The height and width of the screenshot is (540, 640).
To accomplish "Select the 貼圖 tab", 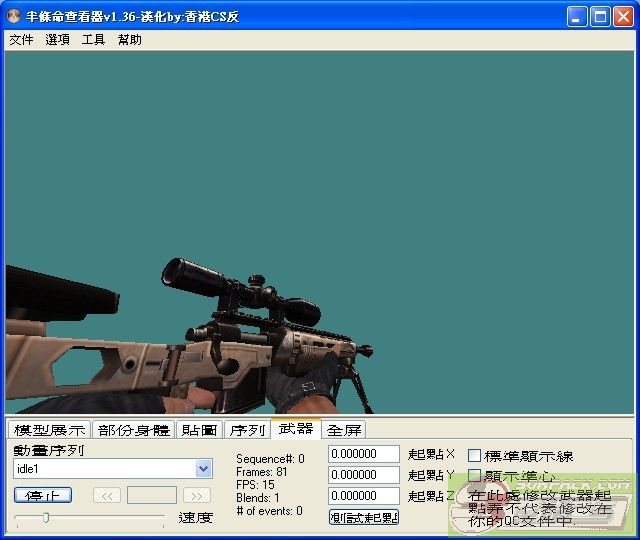I will tap(200, 430).
